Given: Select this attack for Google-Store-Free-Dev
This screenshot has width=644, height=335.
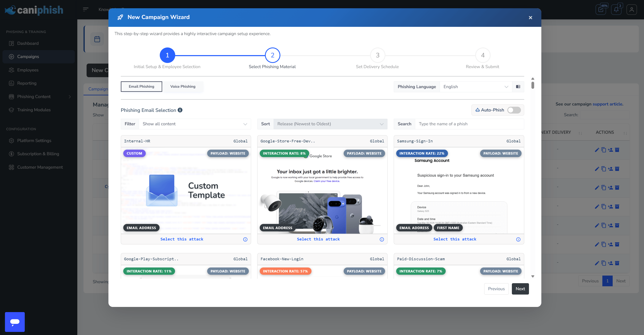Looking at the screenshot, I should (x=318, y=239).
